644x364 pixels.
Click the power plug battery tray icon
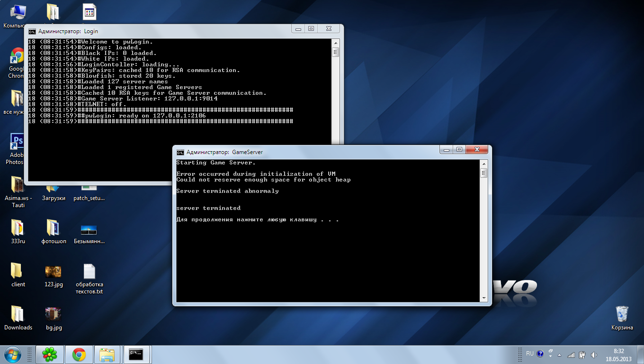coord(582,355)
